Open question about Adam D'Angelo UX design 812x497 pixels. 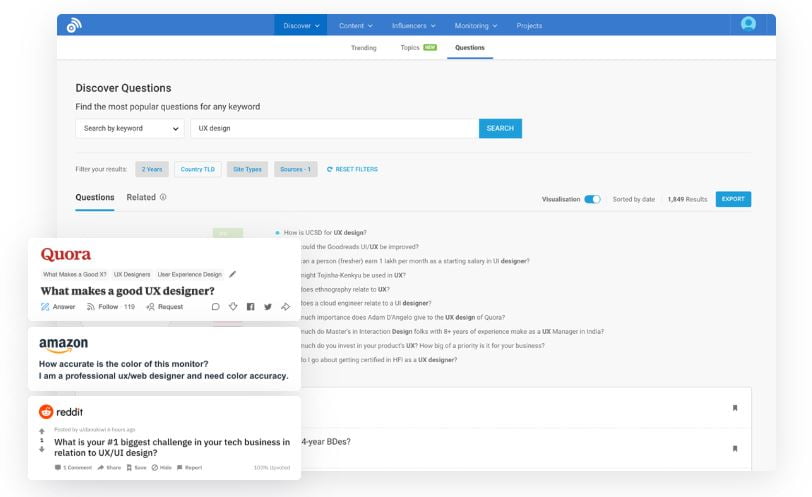point(403,317)
